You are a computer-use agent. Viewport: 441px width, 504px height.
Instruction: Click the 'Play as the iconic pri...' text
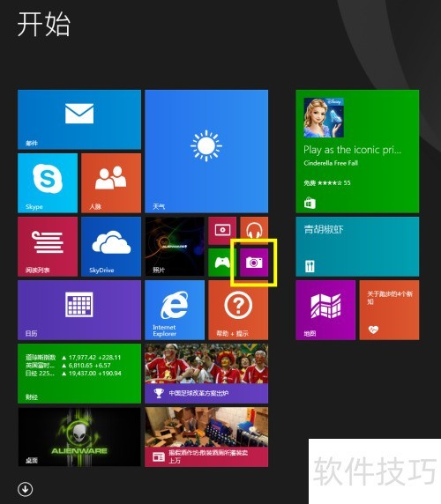coord(352,150)
